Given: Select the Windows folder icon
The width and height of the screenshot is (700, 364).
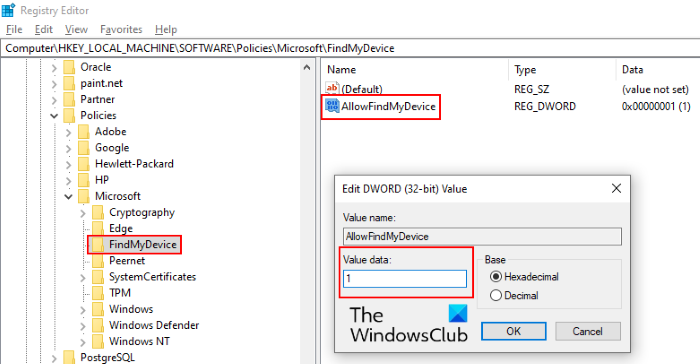Looking at the screenshot, I should click(98, 309).
